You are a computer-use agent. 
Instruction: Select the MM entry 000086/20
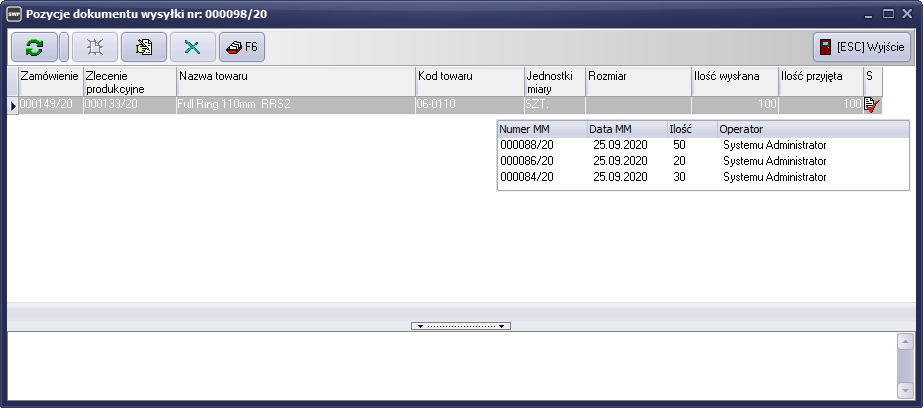[x=526, y=161]
